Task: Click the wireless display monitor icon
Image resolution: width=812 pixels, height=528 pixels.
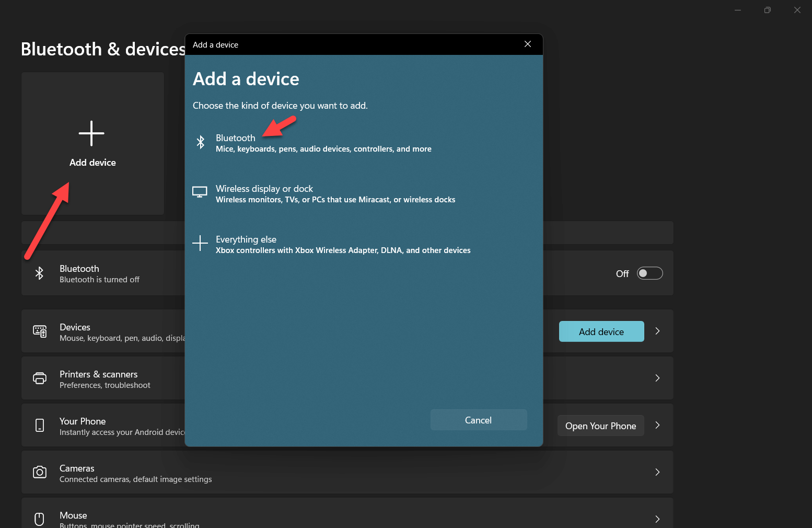Action: pos(200,192)
